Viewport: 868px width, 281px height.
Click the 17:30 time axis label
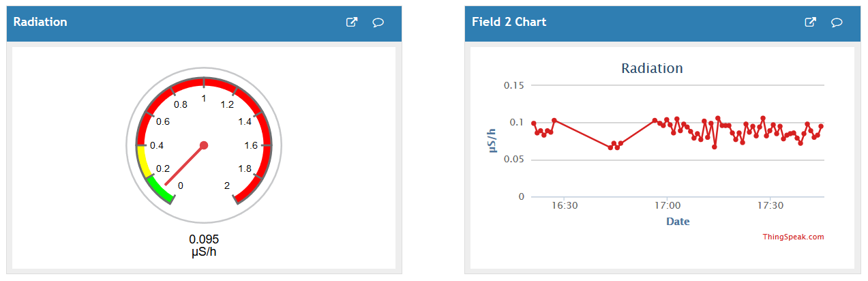(x=769, y=205)
